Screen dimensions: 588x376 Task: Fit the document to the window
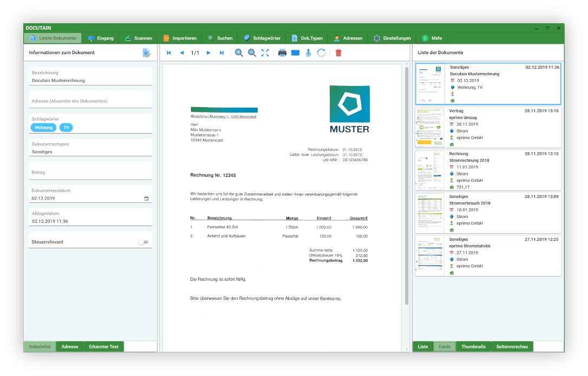(x=265, y=52)
